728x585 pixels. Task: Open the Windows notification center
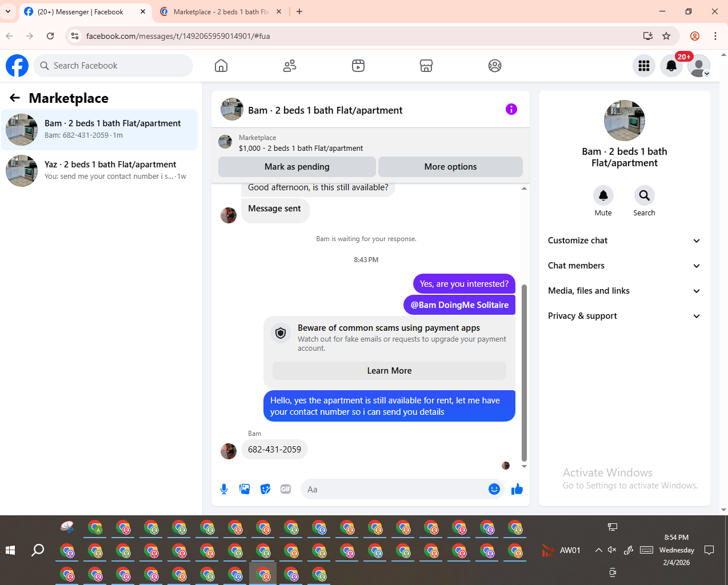pyautogui.click(x=709, y=550)
